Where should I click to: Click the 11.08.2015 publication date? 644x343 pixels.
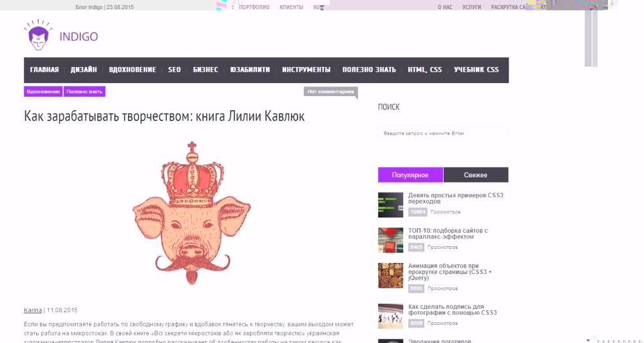click(62, 310)
